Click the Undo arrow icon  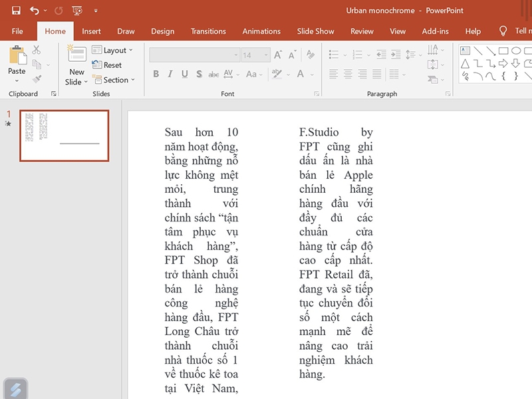(35, 11)
